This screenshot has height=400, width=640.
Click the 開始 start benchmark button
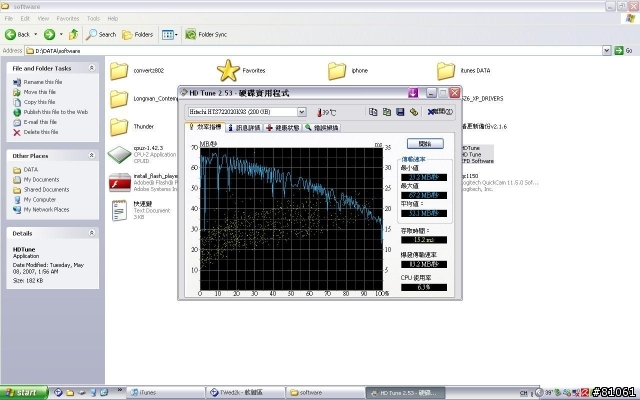click(425, 144)
